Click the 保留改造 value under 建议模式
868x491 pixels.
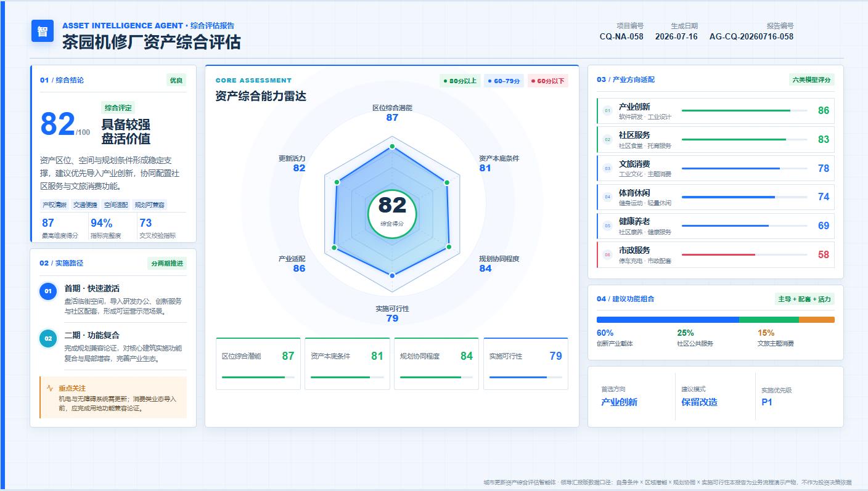[x=699, y=402]
